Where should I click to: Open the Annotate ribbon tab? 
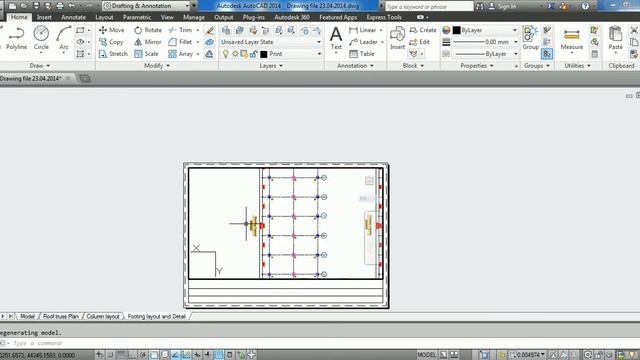click(73, 17)
